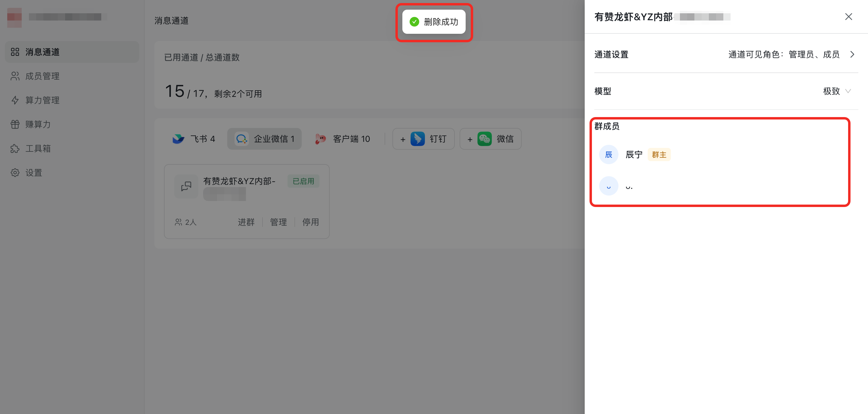Click 管理 on the channel card
Viewport: 868px width, 414px height.
(x=278, y=222)
